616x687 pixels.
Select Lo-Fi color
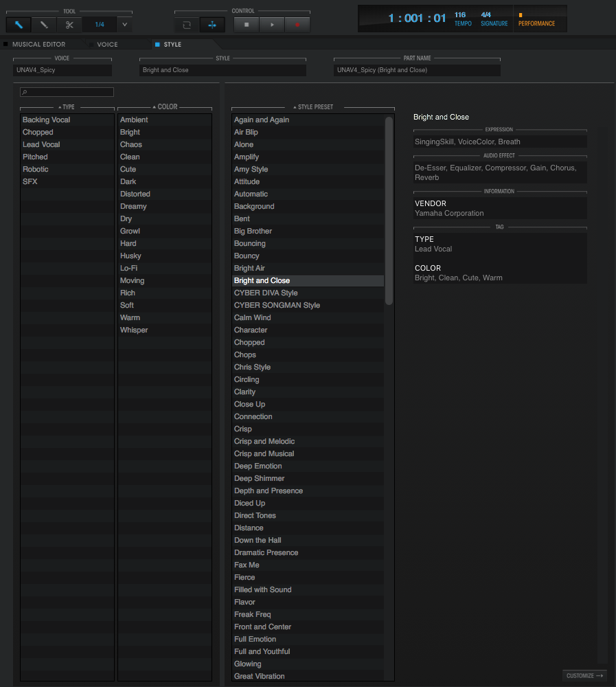click(x=165, y=268)
